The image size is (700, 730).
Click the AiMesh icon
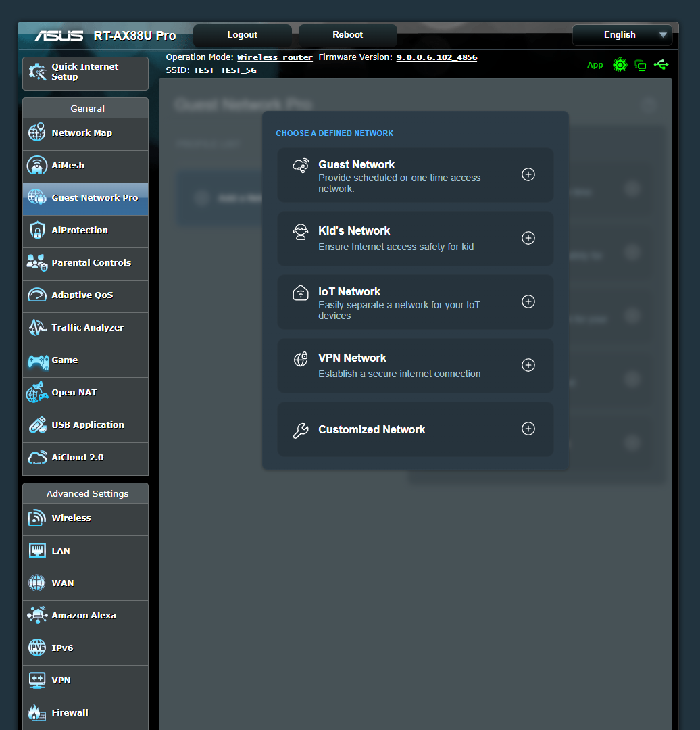tap(36, 165)
